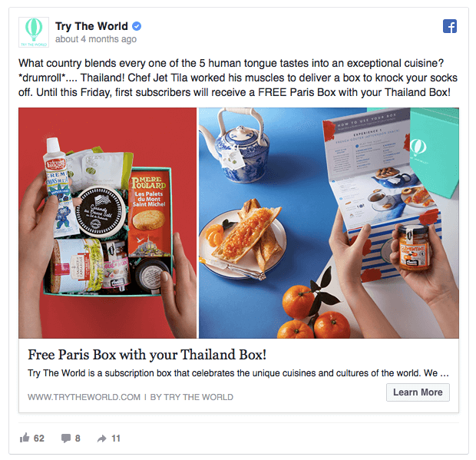The image size is (476, 460).
Task: Open the red Paris box photo
Action: pyautogui.click(x=107, y=223)
